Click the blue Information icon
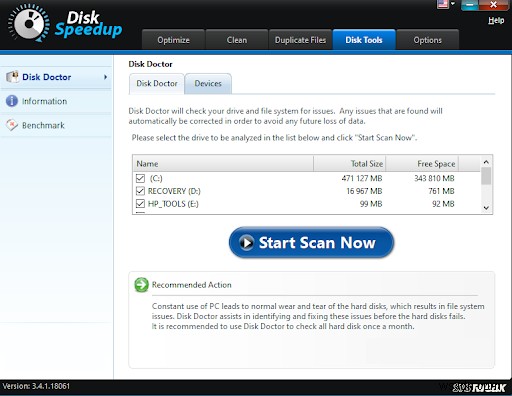Screen dimensions: 512x396 click(12, 101)
